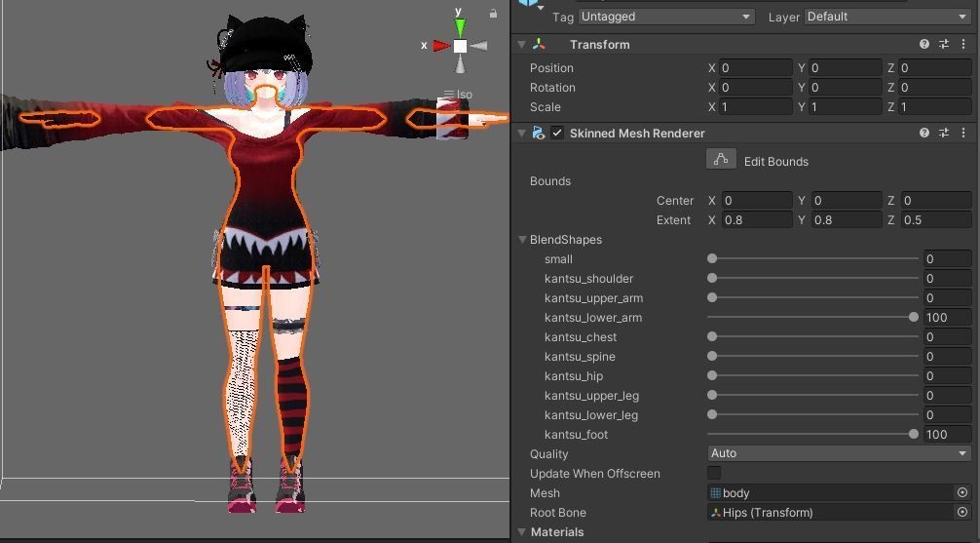The image size is (980, 543).
Task: Open Transform component more options menu
Action: point(963,44)
